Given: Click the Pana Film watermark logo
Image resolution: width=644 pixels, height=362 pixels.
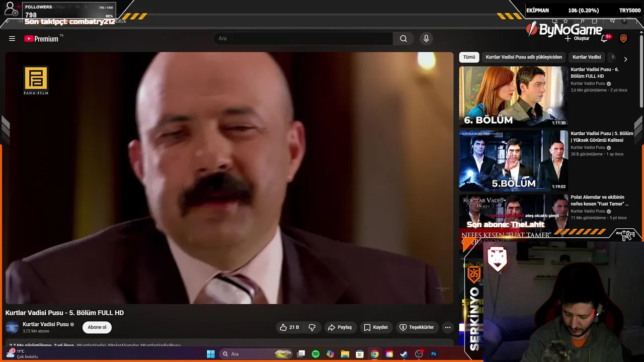Looking at the screenshot, I should coord(36,80).
